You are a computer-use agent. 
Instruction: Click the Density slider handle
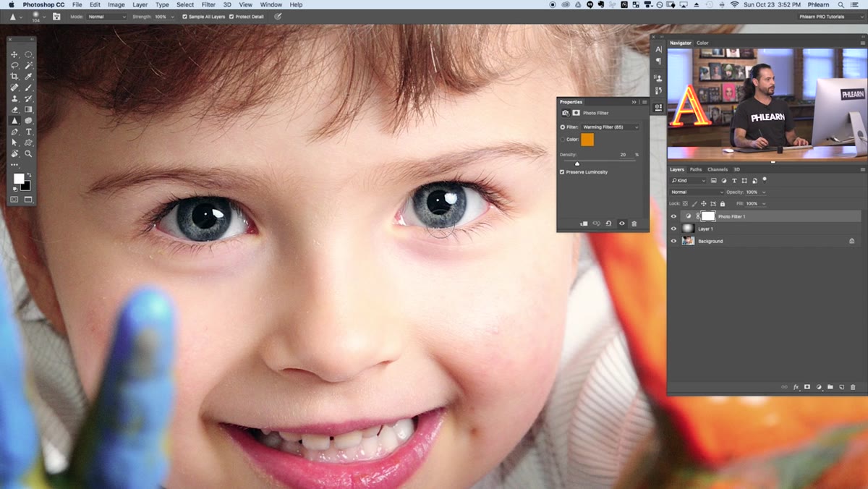click(576, 163)
